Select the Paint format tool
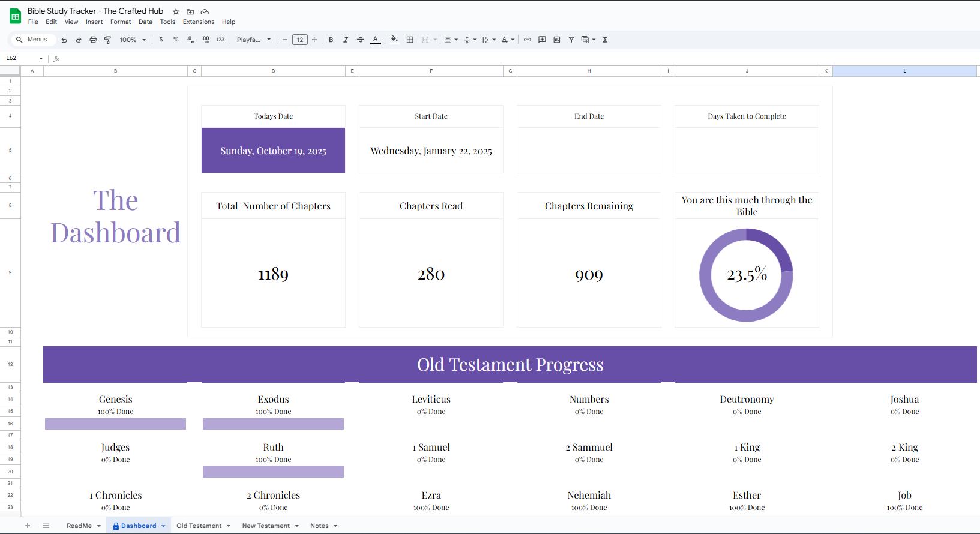980x534 pixels. (x=107, y=40)
